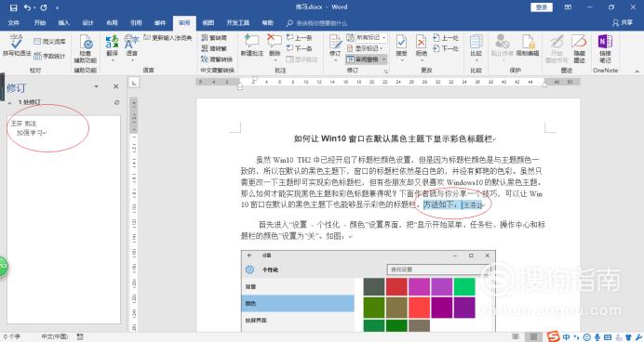Convert text with 繁转简
Viewport: 644px width, 342px height.
point(214,38)
